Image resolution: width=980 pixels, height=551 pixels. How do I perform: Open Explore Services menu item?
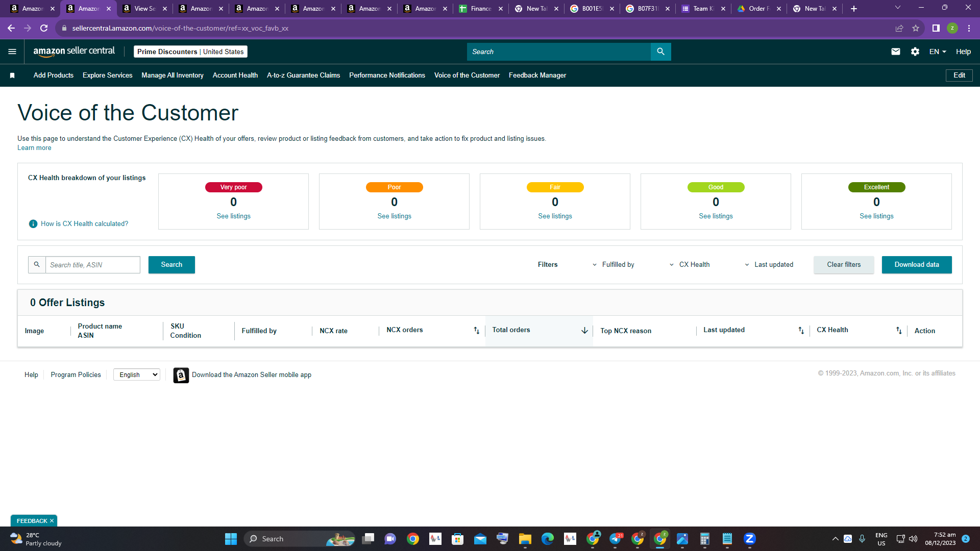(x=107, y=76)
